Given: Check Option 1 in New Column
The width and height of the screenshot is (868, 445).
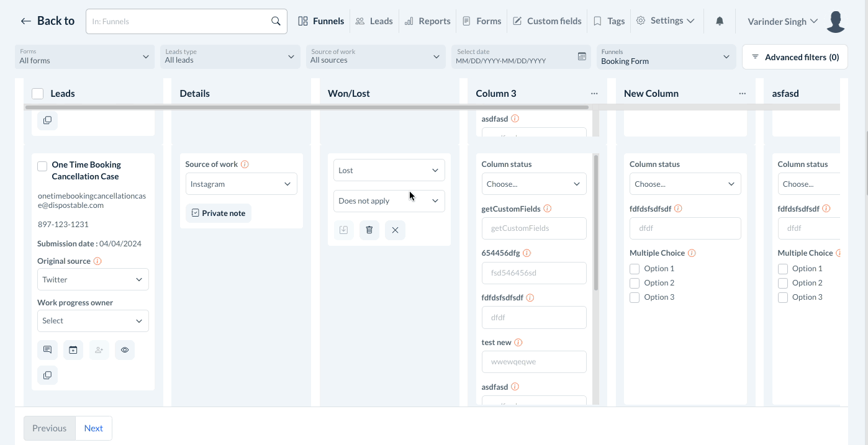Looking at the screenshot, I should (635, 269).
